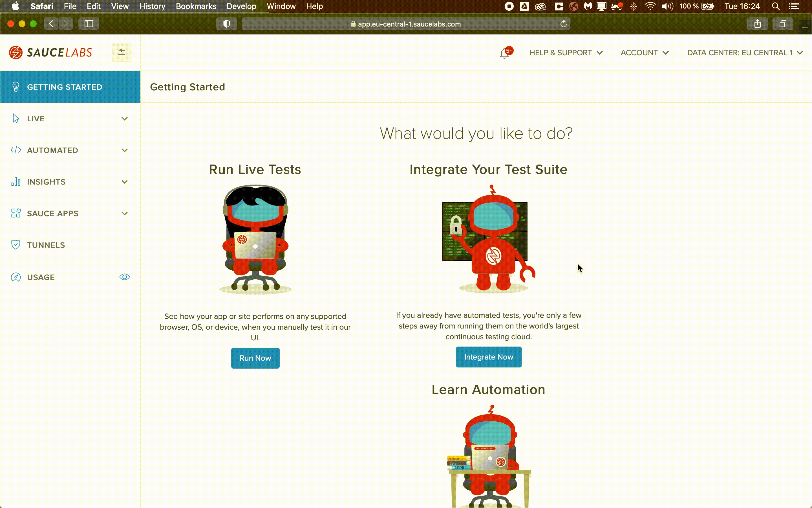Open the View menu
This screenshot has width=812, height=508.
tap(120, 6)
